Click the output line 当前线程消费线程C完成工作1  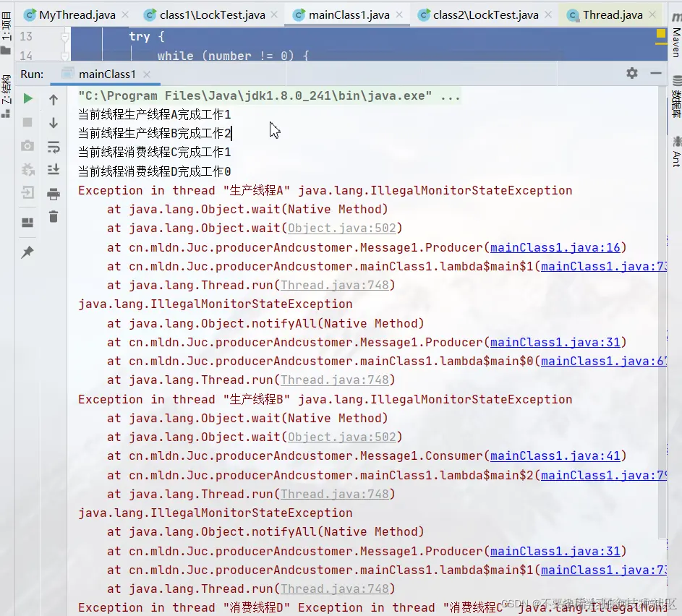coord(154,152)
